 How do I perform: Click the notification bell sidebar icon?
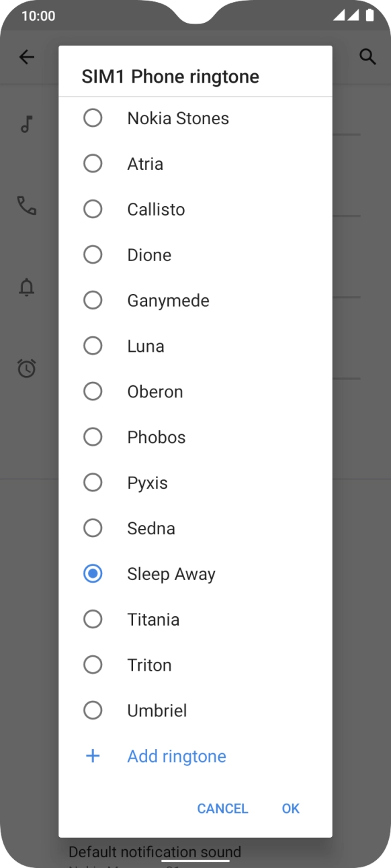click(26, 288)
